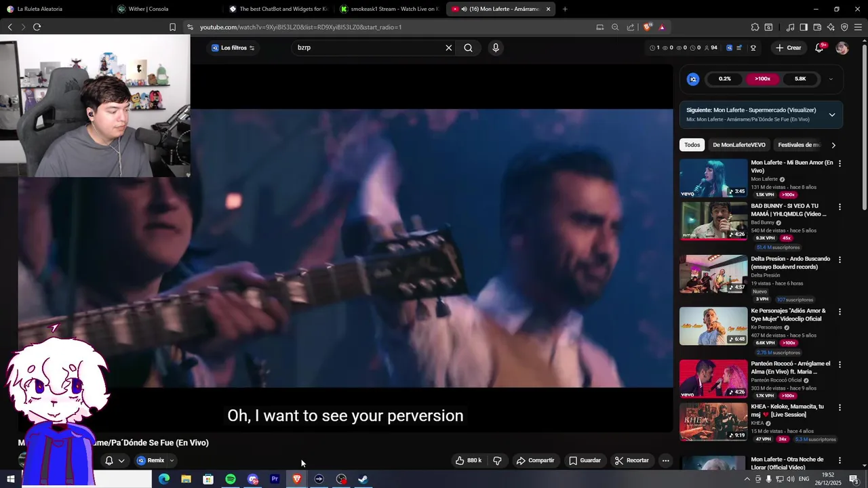The width and height of the screenshot is (868, 488).
Task: Open the browser hamburger menu
Action: click(859, 27)
